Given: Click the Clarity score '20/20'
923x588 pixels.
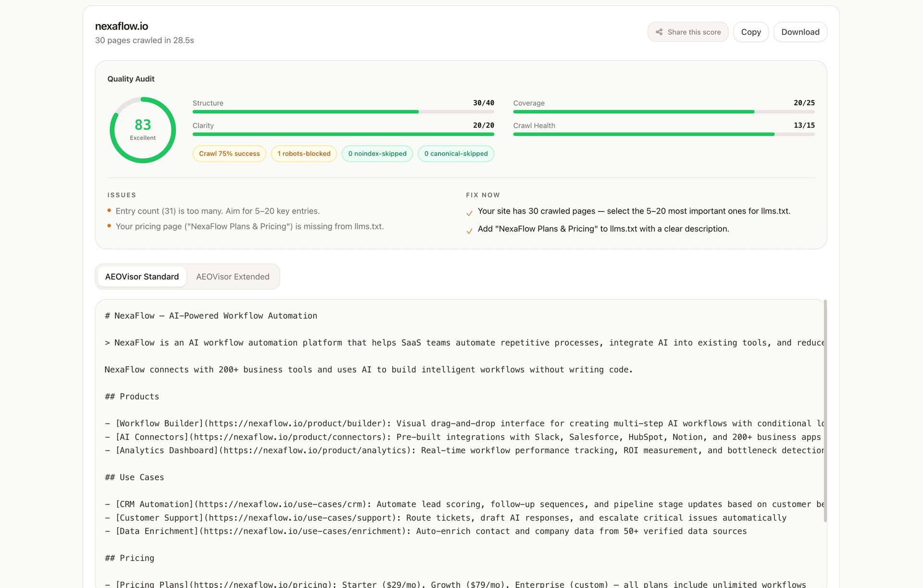Looking at the screenshot, I should point(484,125).
